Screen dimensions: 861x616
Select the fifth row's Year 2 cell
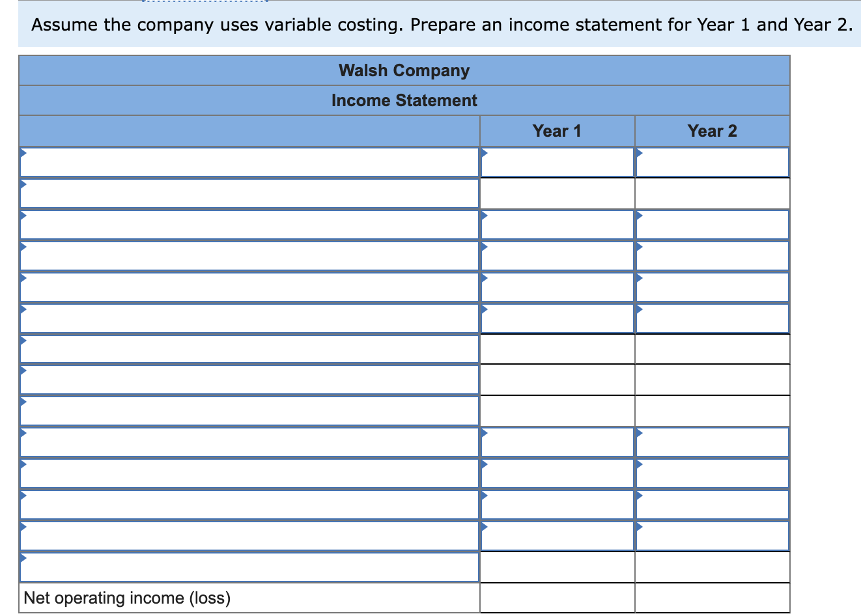click(x=713, y=287)
